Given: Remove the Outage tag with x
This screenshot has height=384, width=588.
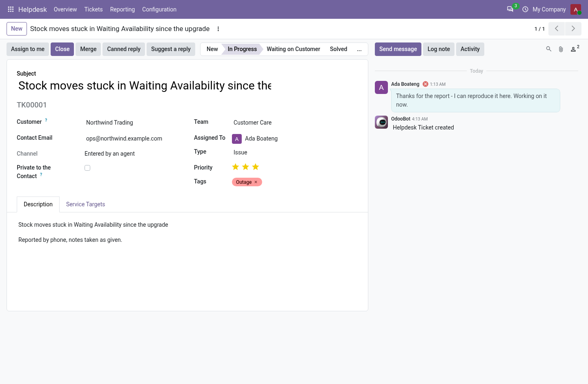Looking at the screenshot, I should 256,182.
